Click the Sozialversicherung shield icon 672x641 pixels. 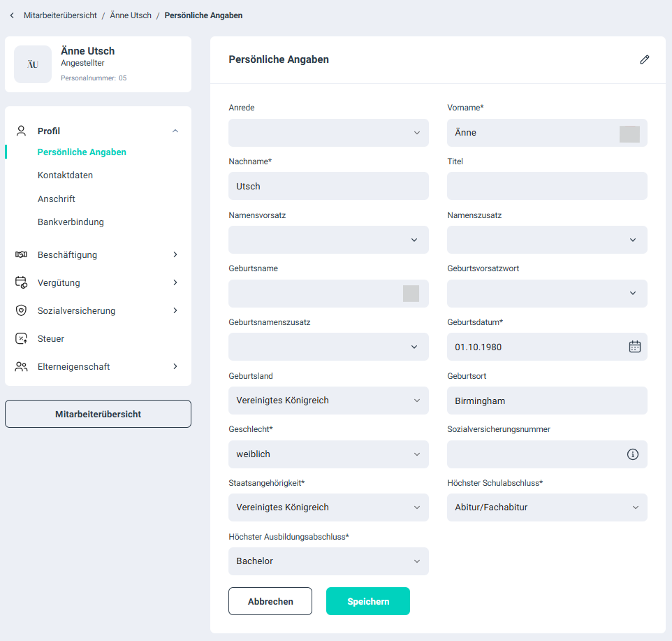[21, 310]
